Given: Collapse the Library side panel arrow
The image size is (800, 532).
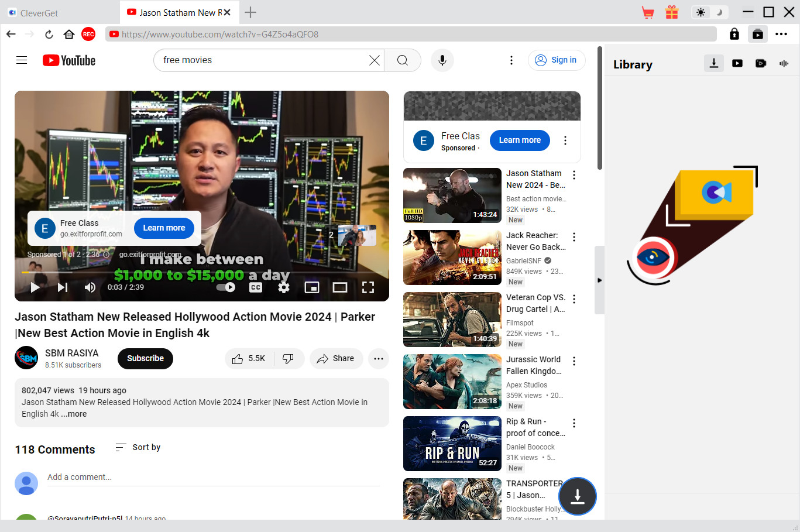Looking at the screenshot, I should tap(599, 280).
